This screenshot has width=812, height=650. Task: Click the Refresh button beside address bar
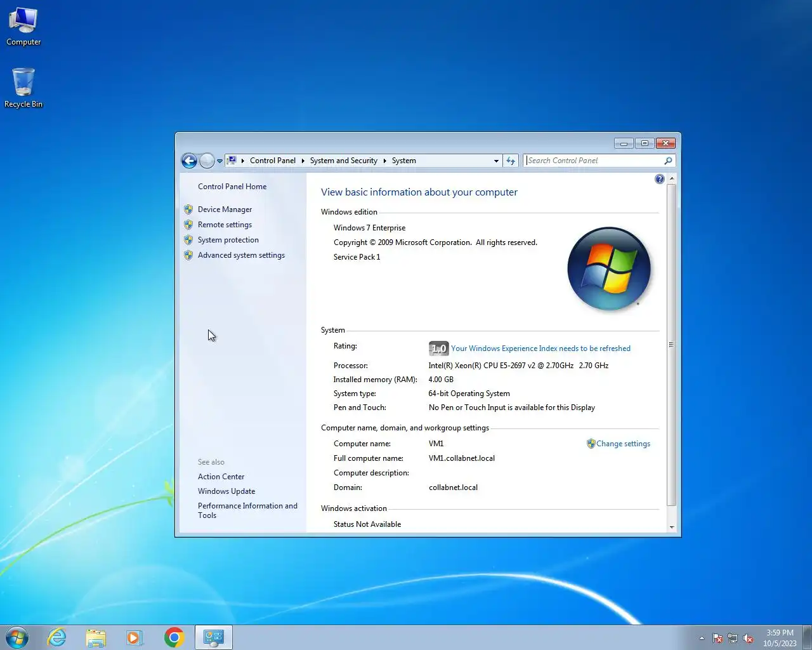(x=511, y=161)
